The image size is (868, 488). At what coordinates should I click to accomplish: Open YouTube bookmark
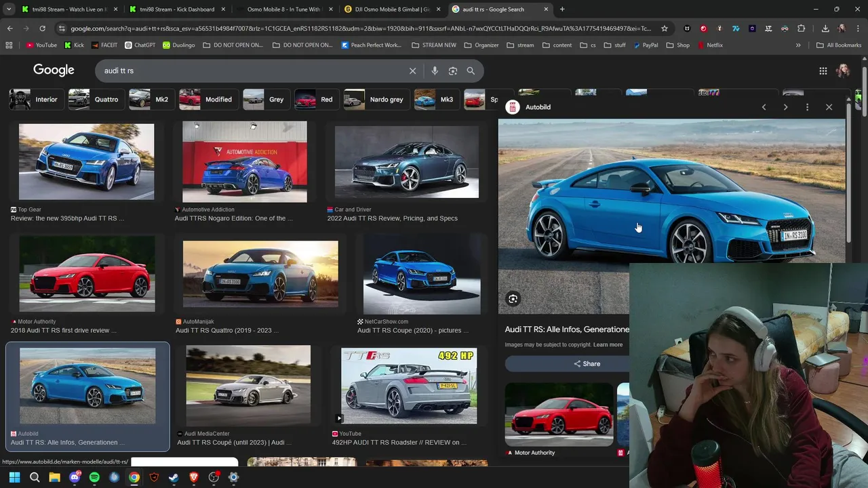(41, 45)
